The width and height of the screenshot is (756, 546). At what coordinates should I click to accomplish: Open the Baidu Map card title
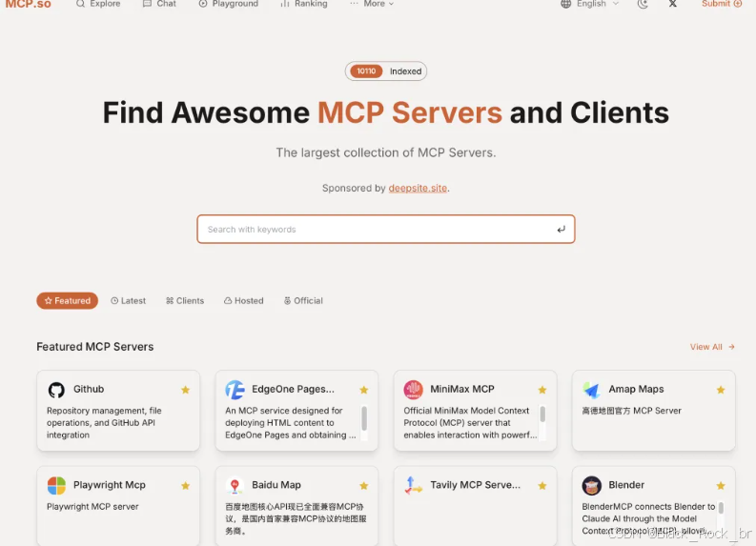point(276,485)
